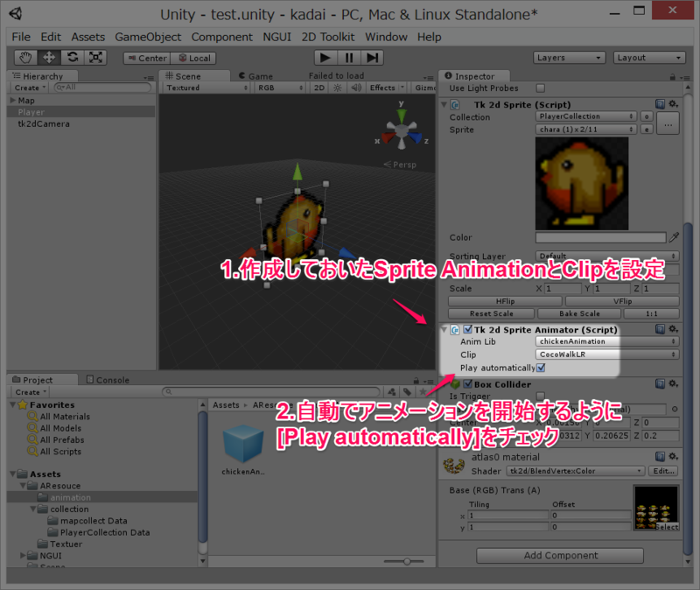This screenshot has width=700, height=590.
Task: Pause the game playback
Action: click(348, 58)
